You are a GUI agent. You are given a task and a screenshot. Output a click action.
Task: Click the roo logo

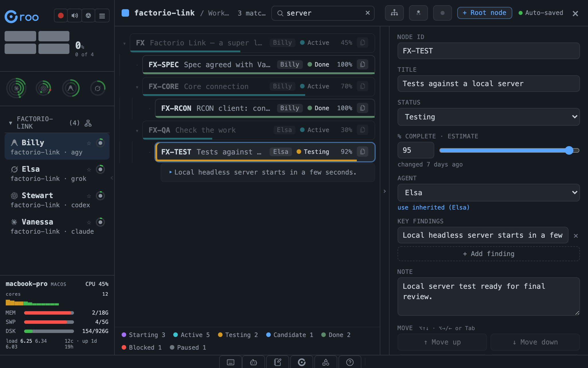[22, 17]
